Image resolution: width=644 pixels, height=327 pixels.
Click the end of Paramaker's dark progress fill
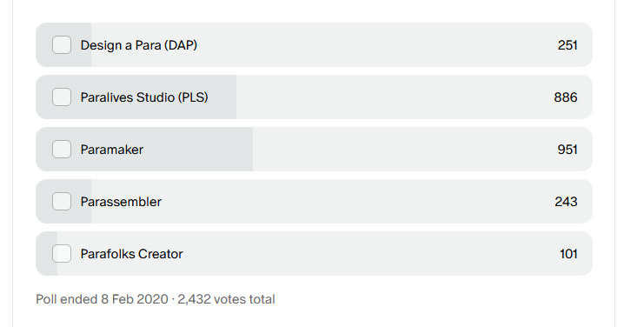(250, 149)
